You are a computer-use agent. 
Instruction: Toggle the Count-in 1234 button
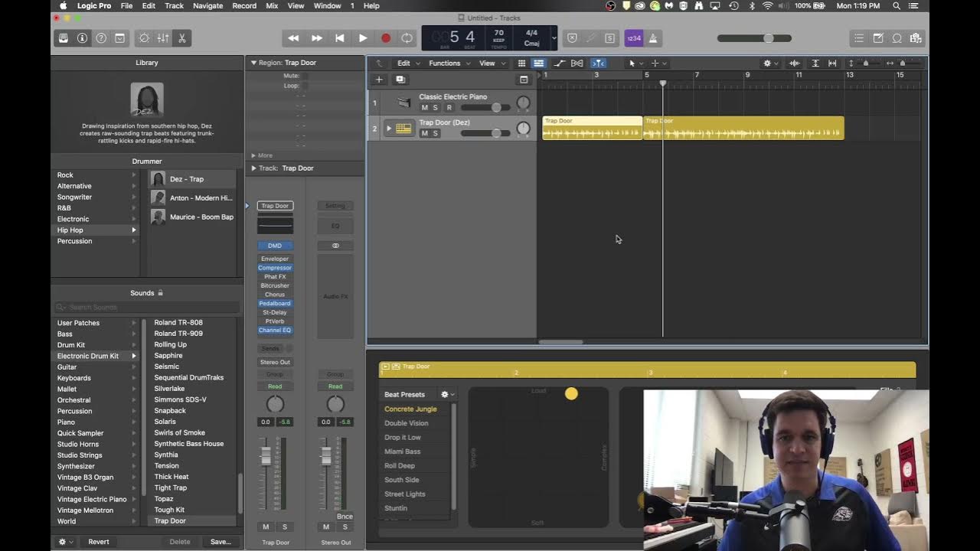[634, 38]
